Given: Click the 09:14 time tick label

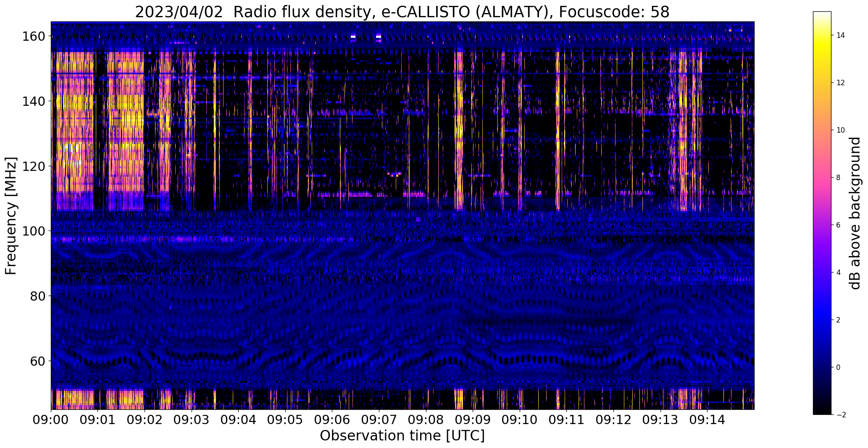Looking at the screenshot, I should coord(707,420).
